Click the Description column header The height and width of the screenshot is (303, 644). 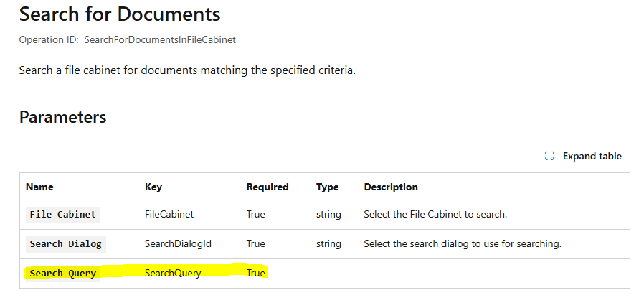[390, 187]
